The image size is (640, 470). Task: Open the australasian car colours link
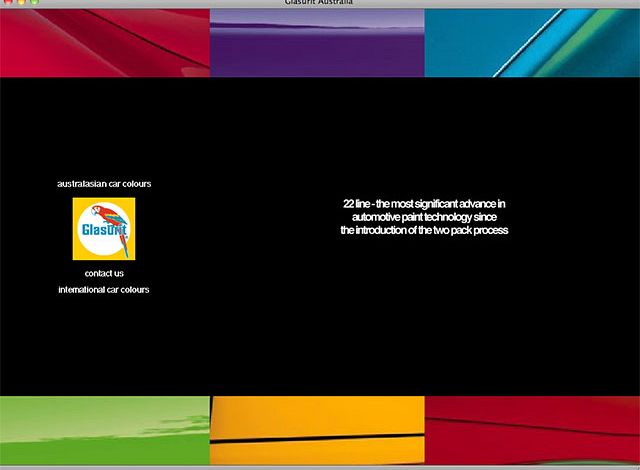point(104,184)
